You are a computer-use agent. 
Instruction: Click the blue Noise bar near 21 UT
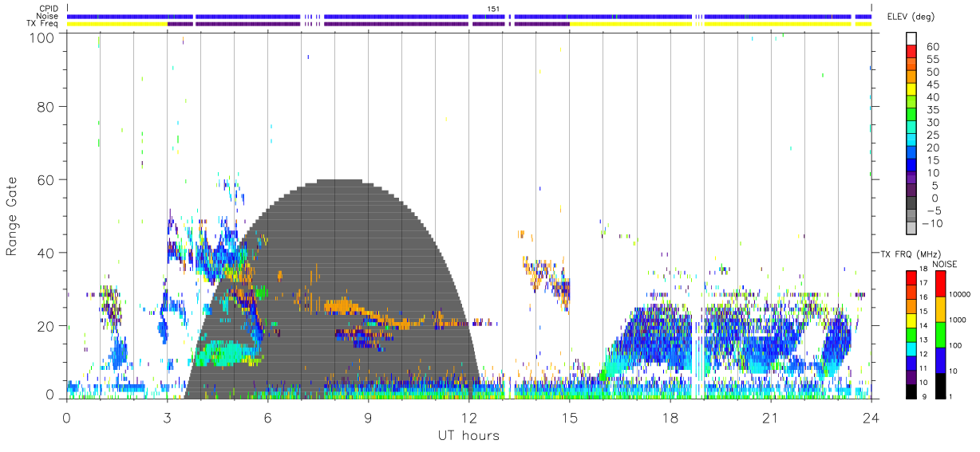776,16
